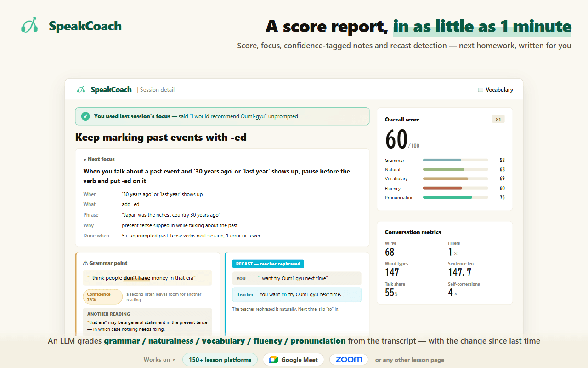
Task: Click the Confidence 78% badge
Action: pos(103,297)
